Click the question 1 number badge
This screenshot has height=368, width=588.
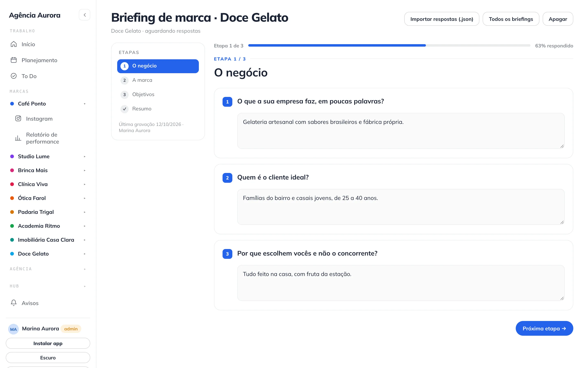click(227, 102)
